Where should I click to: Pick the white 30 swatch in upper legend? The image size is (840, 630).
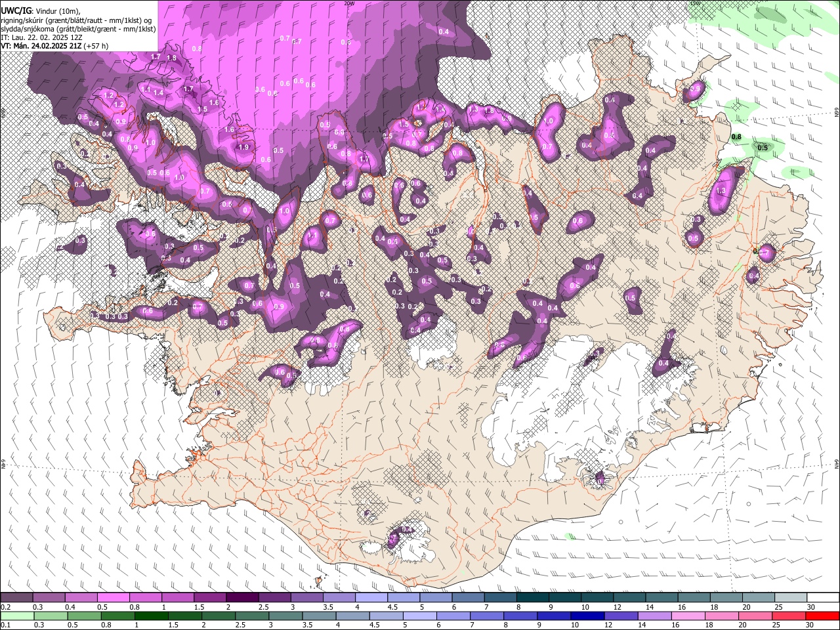click(x=823, y=598)
